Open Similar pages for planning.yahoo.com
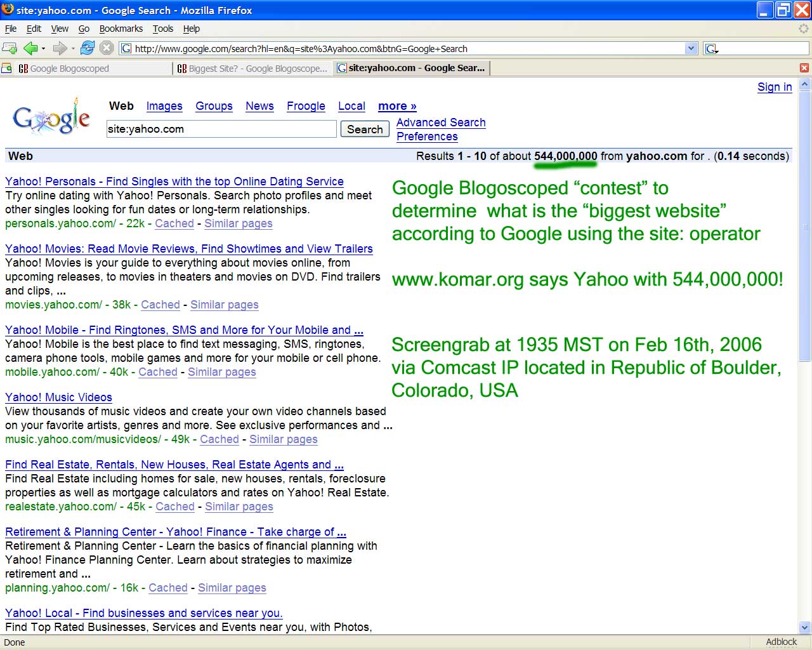The height and width of the screenshot is (650, 812). pos(232,588)
